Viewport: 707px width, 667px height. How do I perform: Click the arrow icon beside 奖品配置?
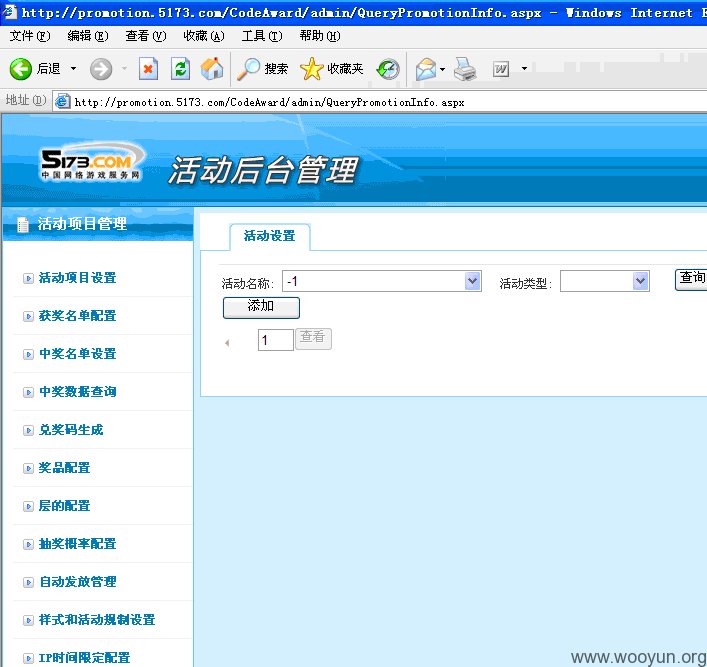coord(28,468)
